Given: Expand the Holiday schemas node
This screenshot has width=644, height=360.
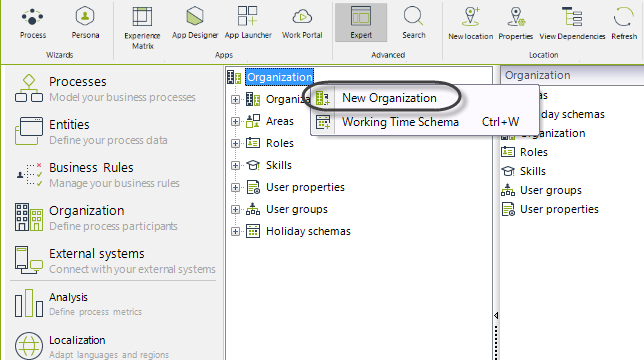Looking at the screenshot, I should tap(235, 232).
